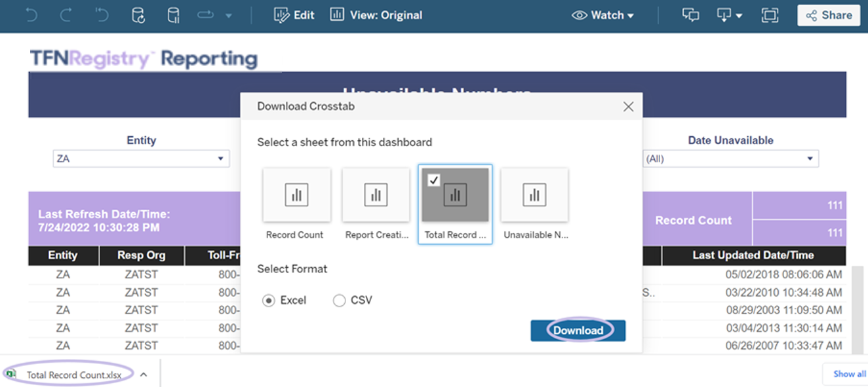Uncheck the Total Record sheet checkbox

point(433,180)
